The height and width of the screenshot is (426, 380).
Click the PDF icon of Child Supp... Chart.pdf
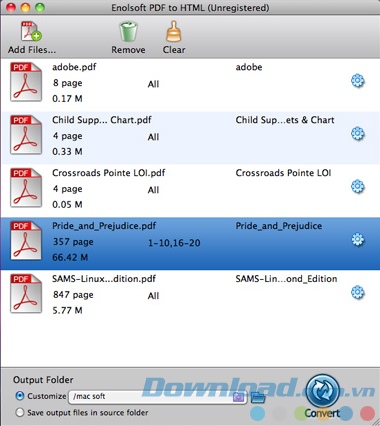pyautogui.click(x=26, y=135)
